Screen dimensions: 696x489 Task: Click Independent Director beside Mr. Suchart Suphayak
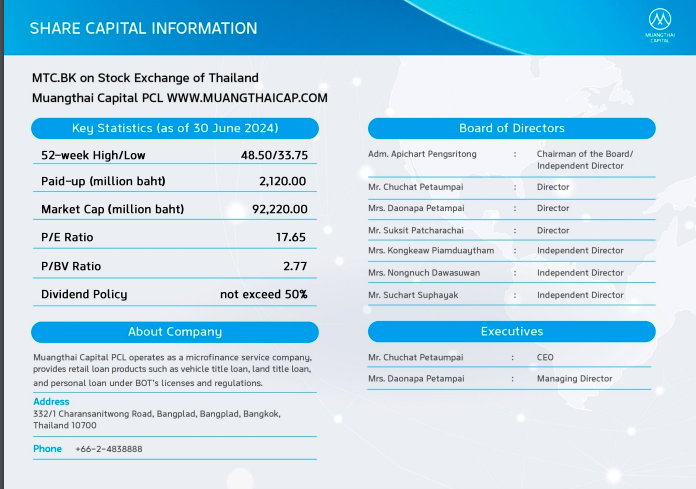coord(580,295)
